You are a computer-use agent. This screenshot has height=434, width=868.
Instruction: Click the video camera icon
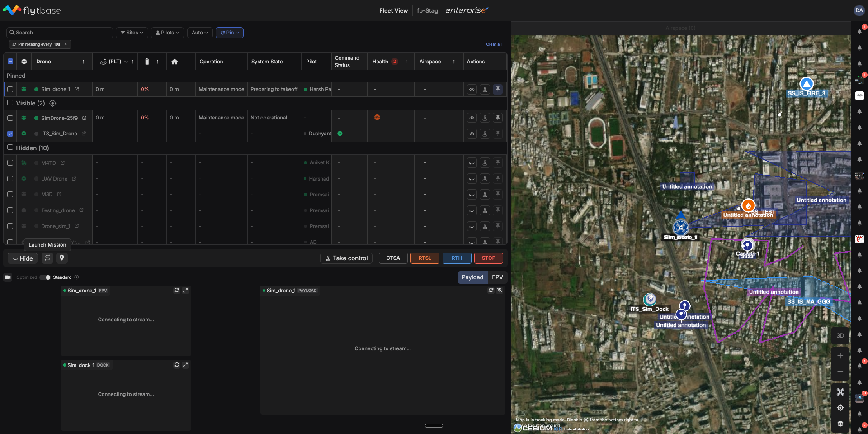8,277
